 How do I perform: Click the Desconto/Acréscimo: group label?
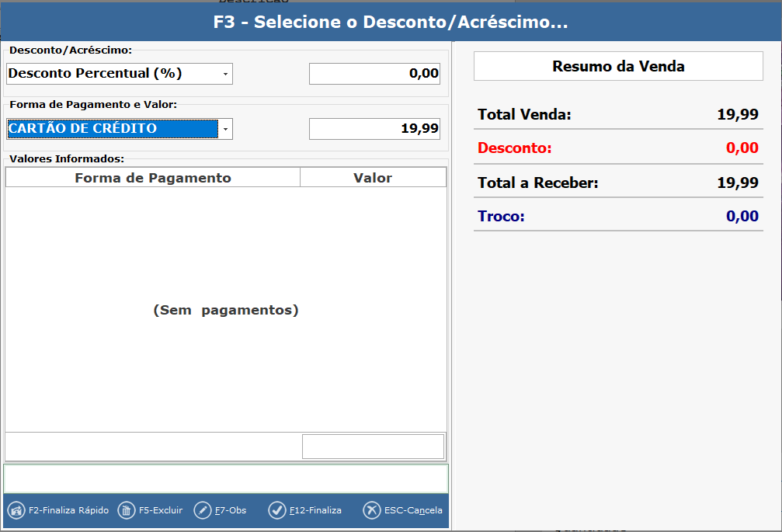click(x=71, y=50)
